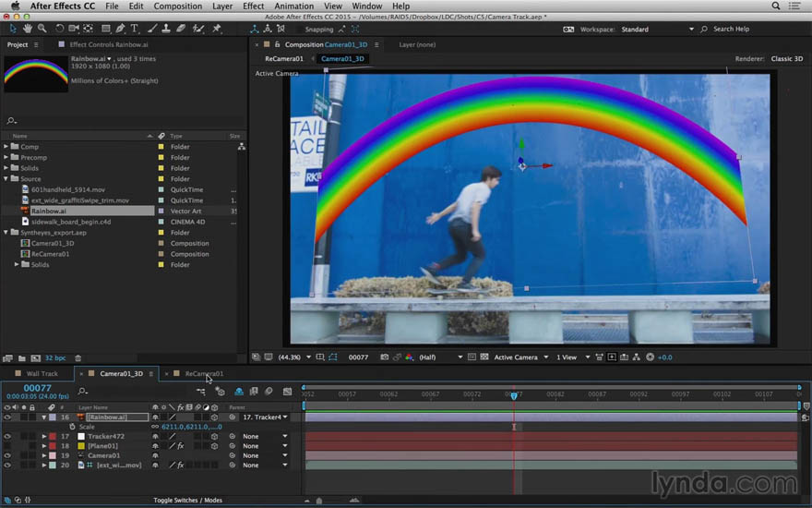812x508 pixels.
Task: Select the Rectangle shape tool
Action: [106, 29]
